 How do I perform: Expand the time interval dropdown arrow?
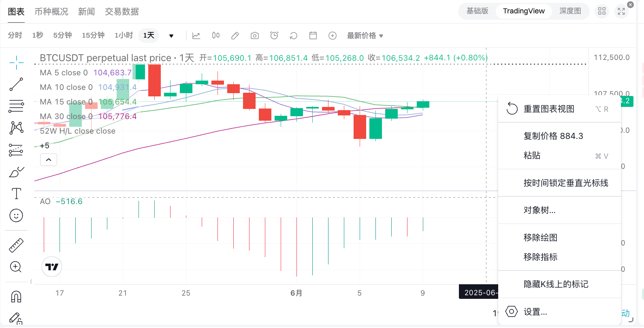pos(171,36)
